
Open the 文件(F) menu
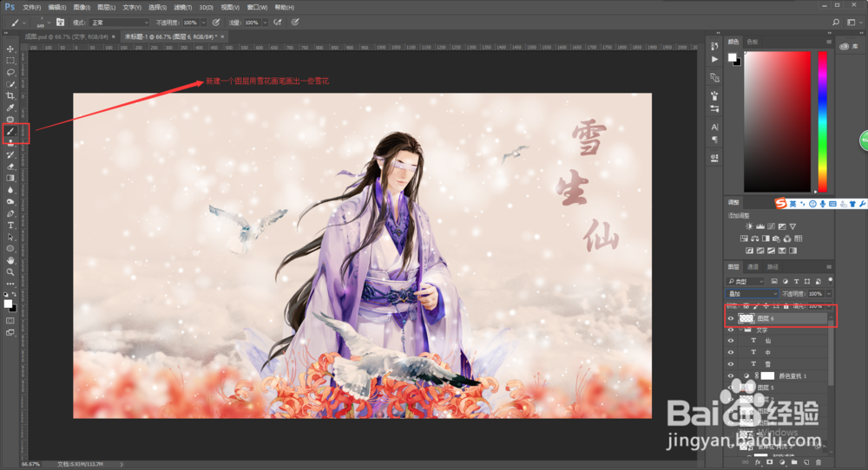point(31,7)
